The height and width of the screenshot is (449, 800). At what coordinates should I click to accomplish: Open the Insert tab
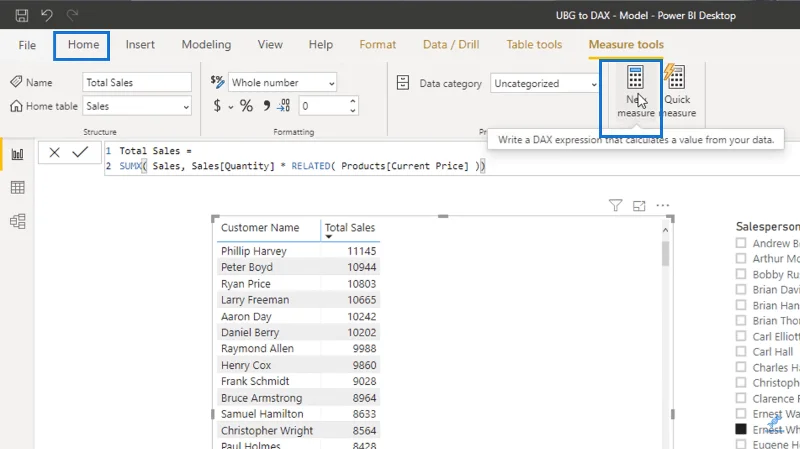tap(140, 44)
